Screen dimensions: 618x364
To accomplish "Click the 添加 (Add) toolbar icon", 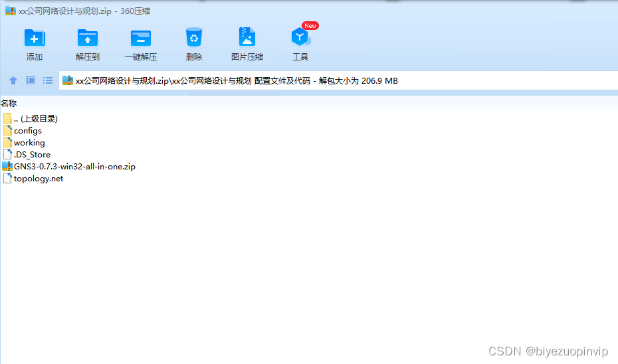I will pyautogui.click(x=35, y=39).
